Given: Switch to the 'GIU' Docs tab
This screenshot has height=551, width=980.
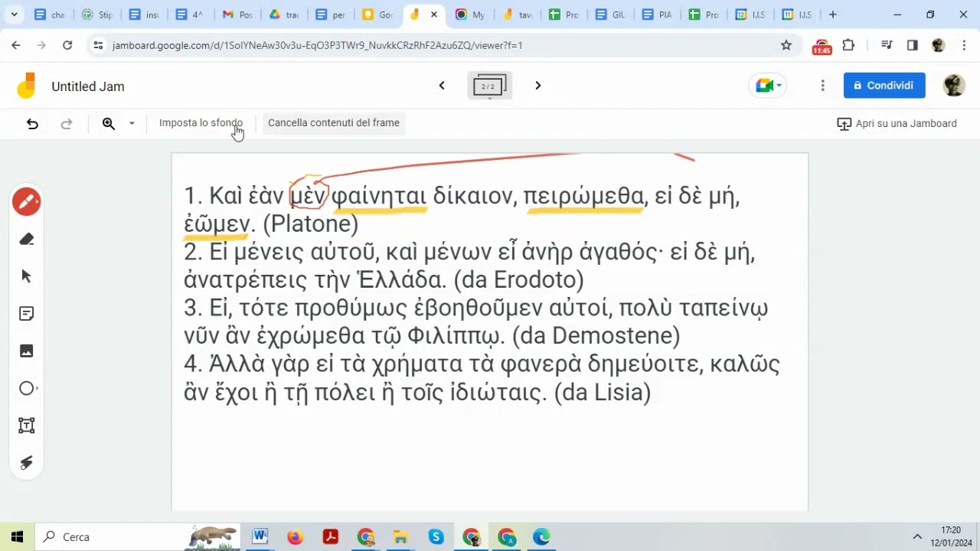Looking at the screenshot, I should pos(610,15).
